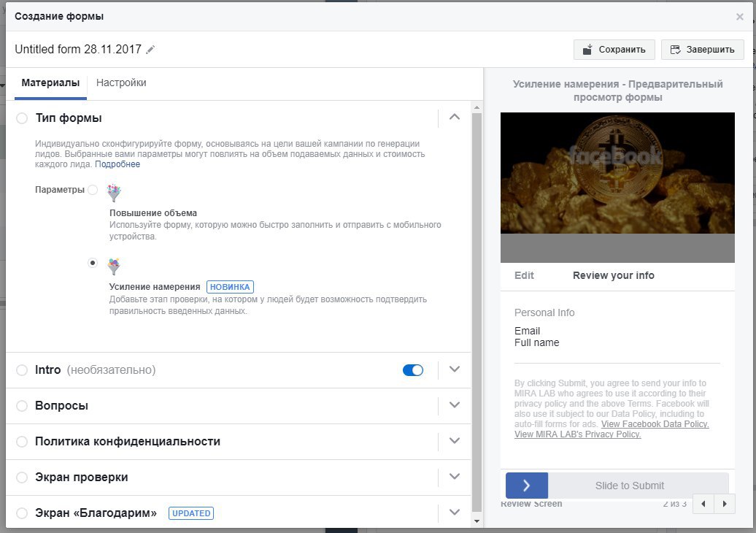
Task: Click the bitcoin preview image
Action: click(x=617, y=173)
